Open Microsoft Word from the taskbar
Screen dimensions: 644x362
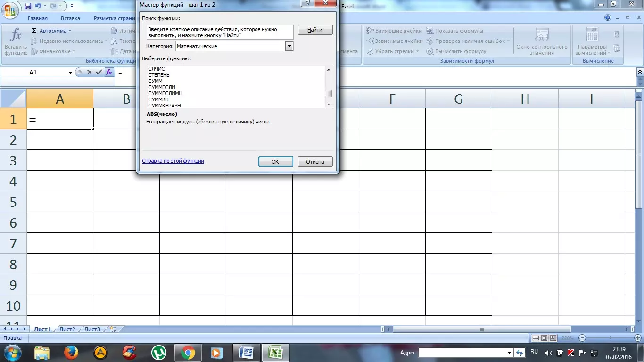[x=247, y=352]
